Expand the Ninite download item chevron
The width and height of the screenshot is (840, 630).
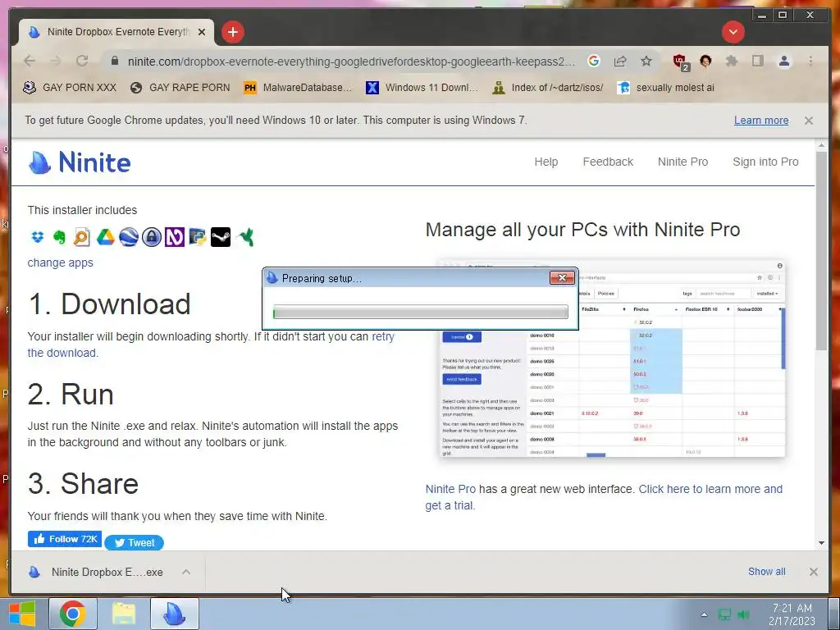coord(186,572)
